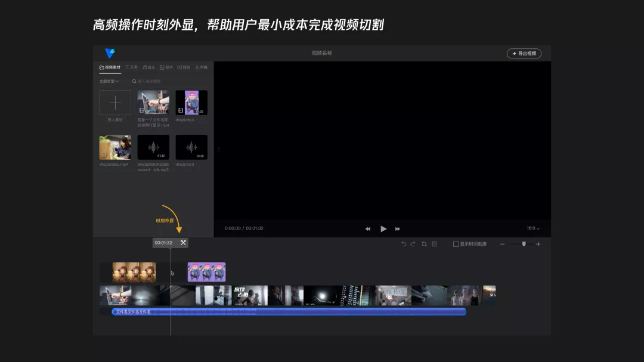Switch to the 文本 text tab

point(131,67)
